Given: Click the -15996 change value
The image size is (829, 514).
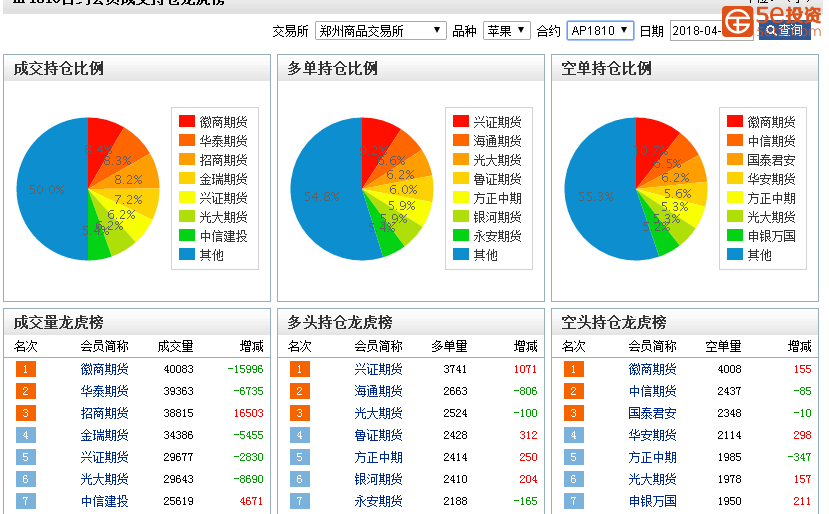Looking at the screenshot, I should coord(245,369).
